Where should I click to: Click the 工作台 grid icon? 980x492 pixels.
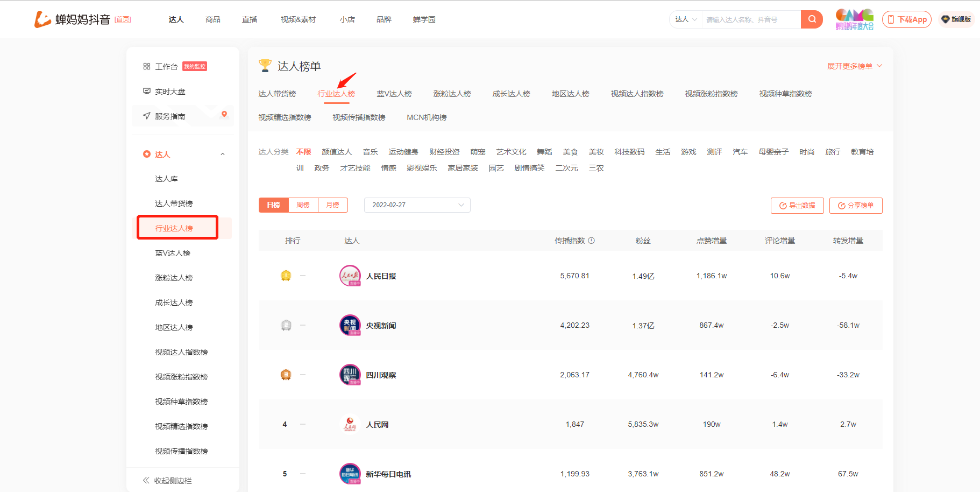click(x=146, y=67)
